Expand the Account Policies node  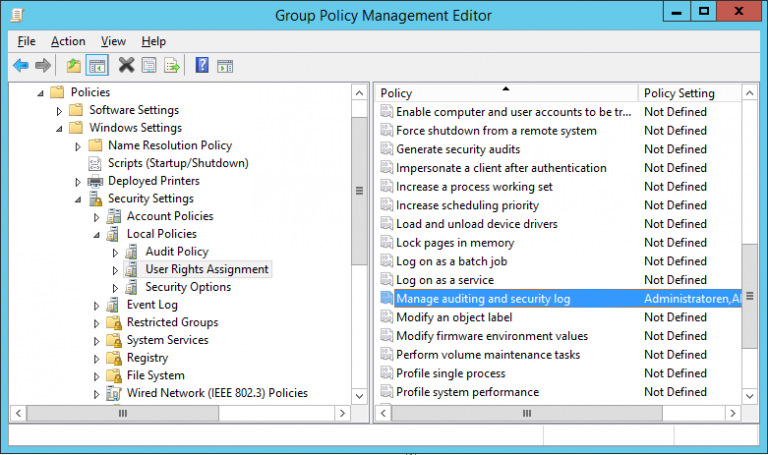click(97, 217)
